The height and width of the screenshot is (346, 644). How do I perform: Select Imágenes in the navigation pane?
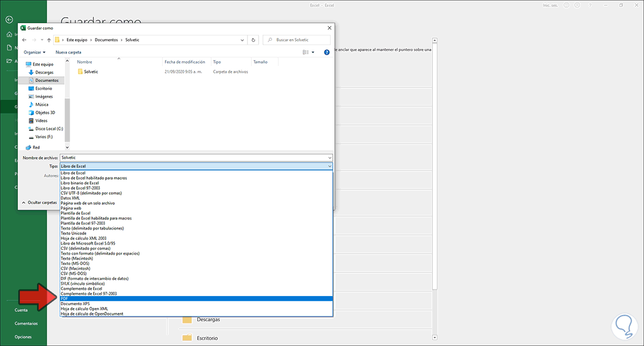(43, 96)
